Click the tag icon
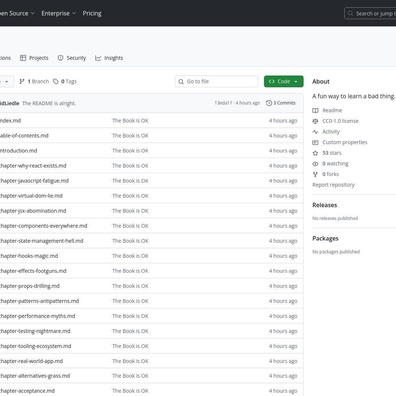Viewport: 396px width, 396px height. 56,81
